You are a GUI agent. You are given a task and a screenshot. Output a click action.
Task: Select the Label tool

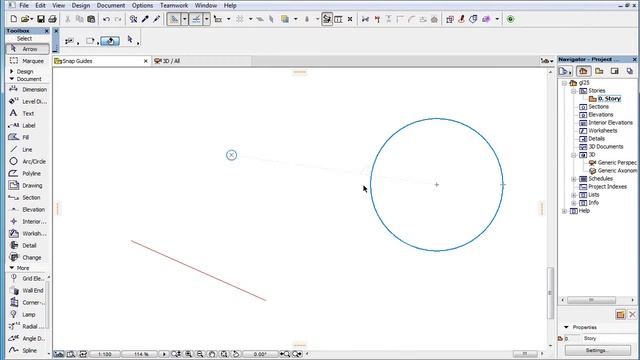[x=28, y=125]
